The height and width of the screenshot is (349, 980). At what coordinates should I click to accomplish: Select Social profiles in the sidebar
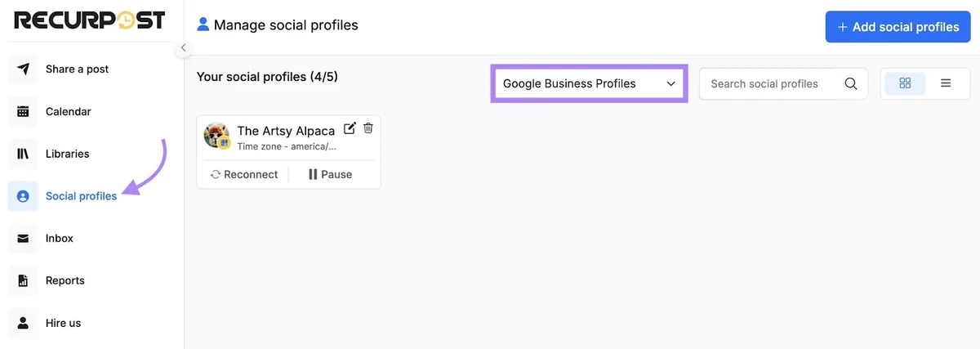click(81, 196)
